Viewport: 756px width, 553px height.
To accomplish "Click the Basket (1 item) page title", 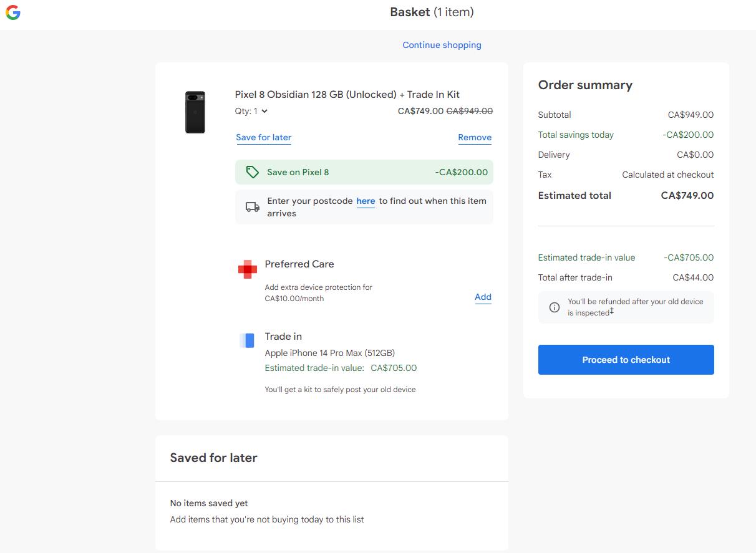I will pyautogui.click(x=432, y=12).
